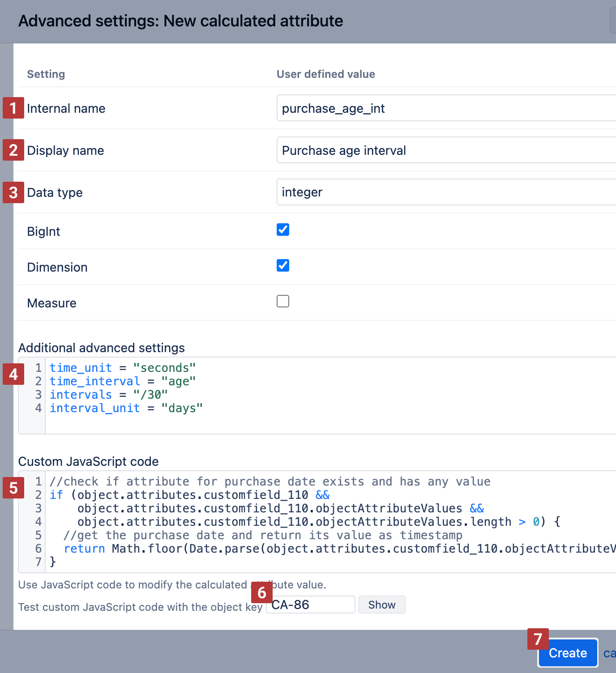Enable the Measure checkbox

pos(283,301)
